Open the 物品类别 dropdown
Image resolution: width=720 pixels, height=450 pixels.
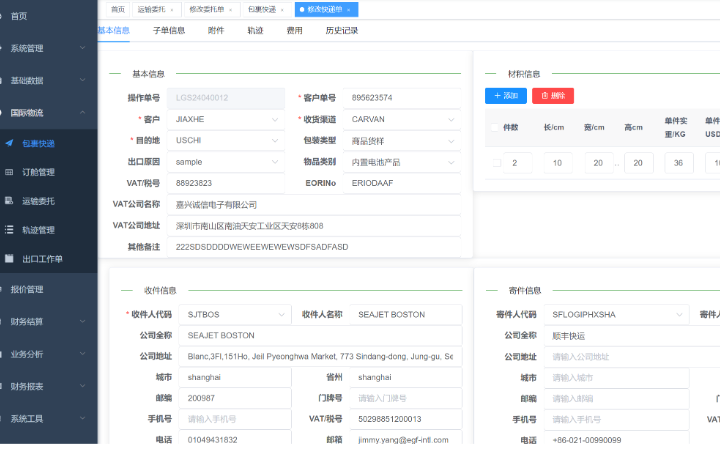tap(402, 162)
